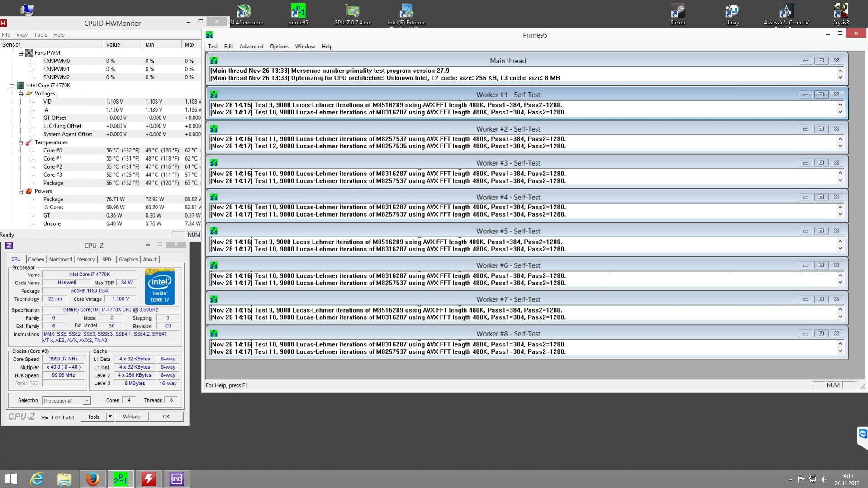Collapse the Temperatures tree node
Viewport: 868px width, 488px height.
tap(20, 142)
